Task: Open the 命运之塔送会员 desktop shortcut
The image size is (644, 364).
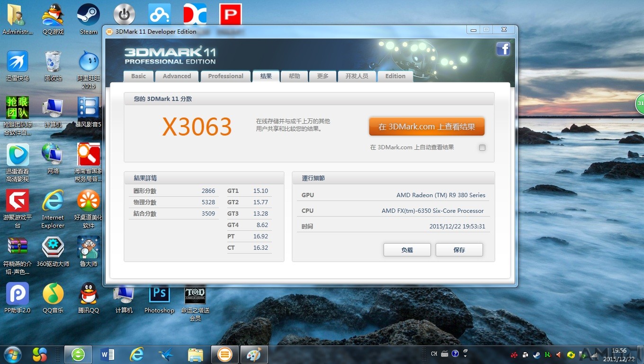Action: 195,303
